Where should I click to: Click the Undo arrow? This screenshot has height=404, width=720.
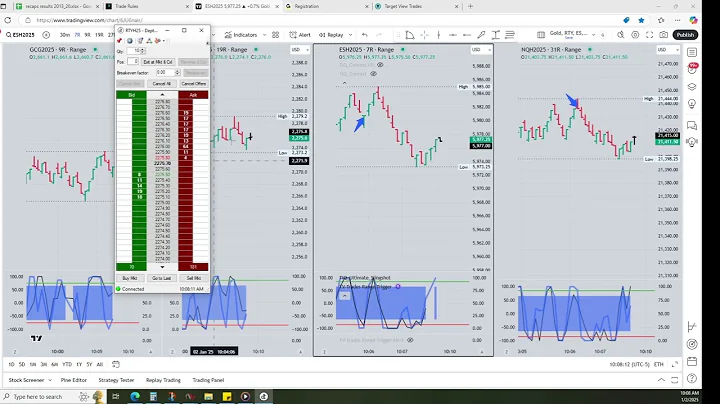point(365,35)
